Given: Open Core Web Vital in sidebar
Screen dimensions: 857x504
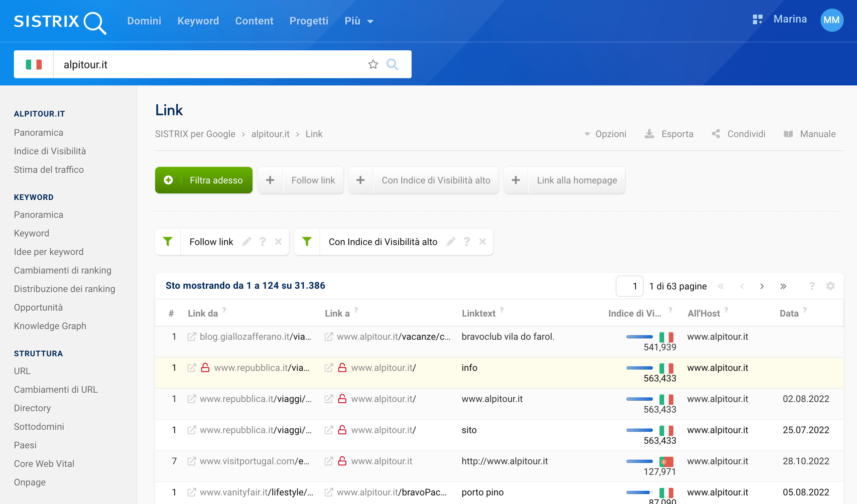Looking at the screenshot, I should [44, 464].
